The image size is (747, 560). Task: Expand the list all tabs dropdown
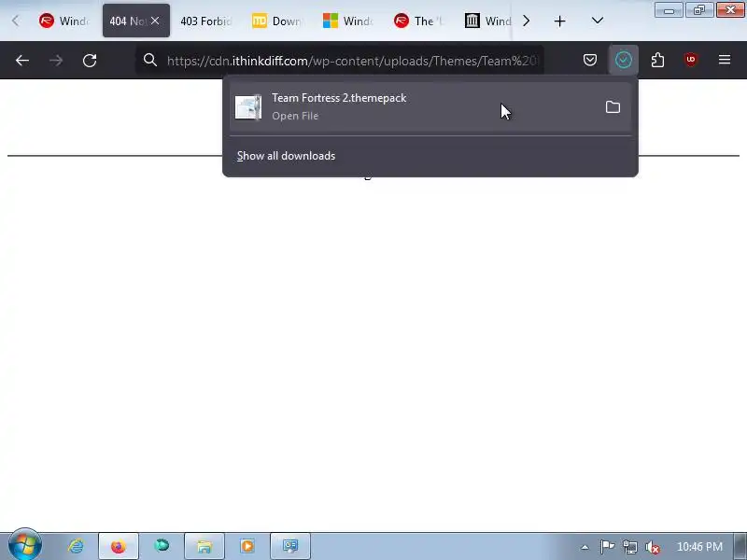598,21
